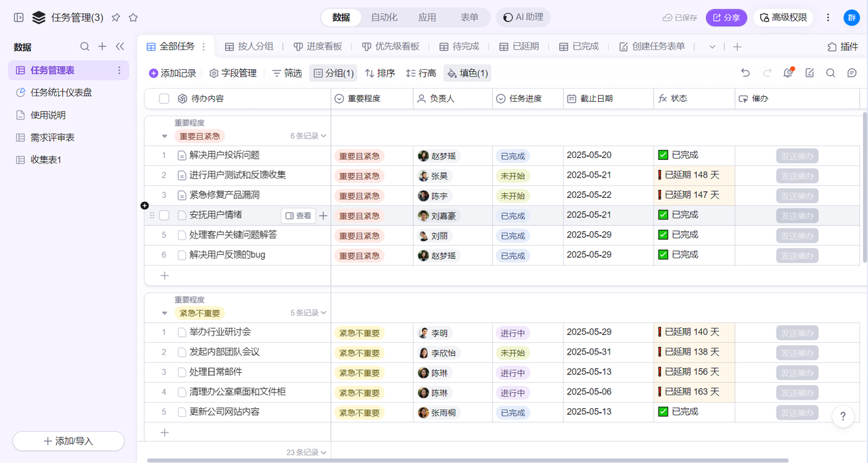868x463 pixels.
Task: Star this document as favorite
Action: click(x=133, y=18)
